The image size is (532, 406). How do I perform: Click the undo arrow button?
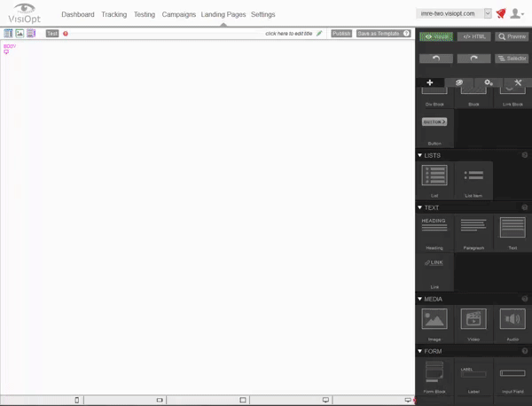click(435, 58)
